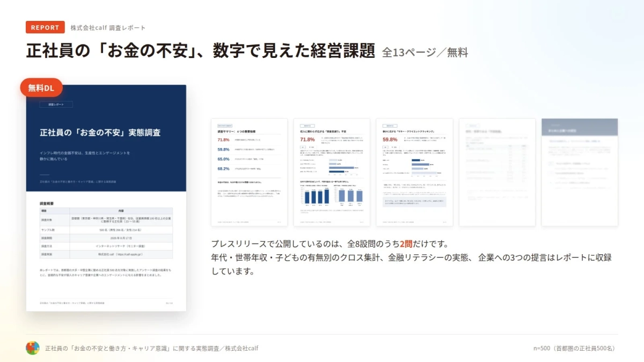Open the report cover page thumbnail
This screenshot has width=644, height=362.
pos(106,198)
